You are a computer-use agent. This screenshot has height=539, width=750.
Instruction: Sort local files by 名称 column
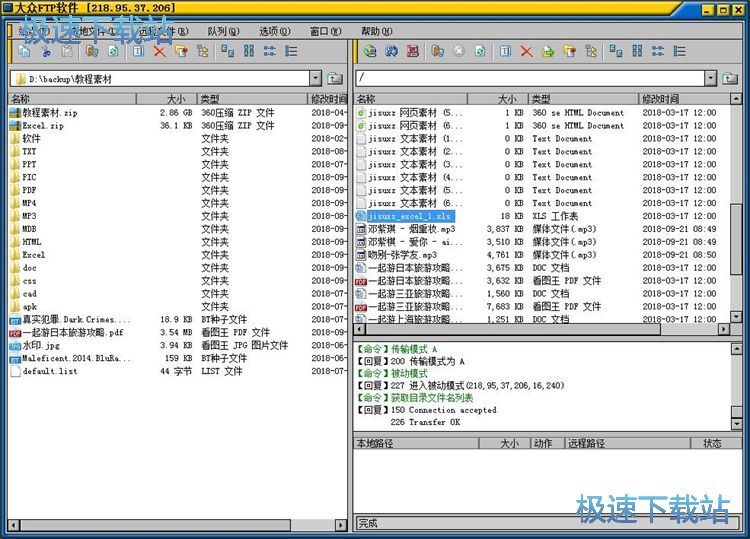point(72,99)
